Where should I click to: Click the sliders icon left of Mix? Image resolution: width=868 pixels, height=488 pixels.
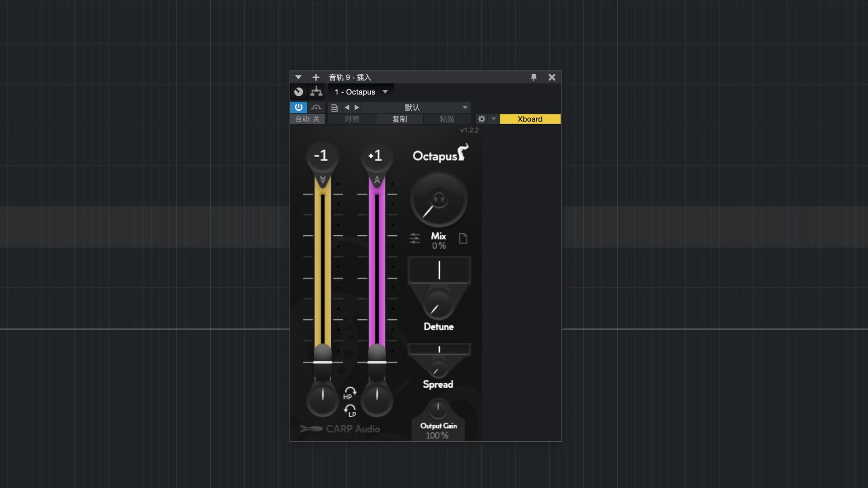pyautogui.click(x=415, y=238)
